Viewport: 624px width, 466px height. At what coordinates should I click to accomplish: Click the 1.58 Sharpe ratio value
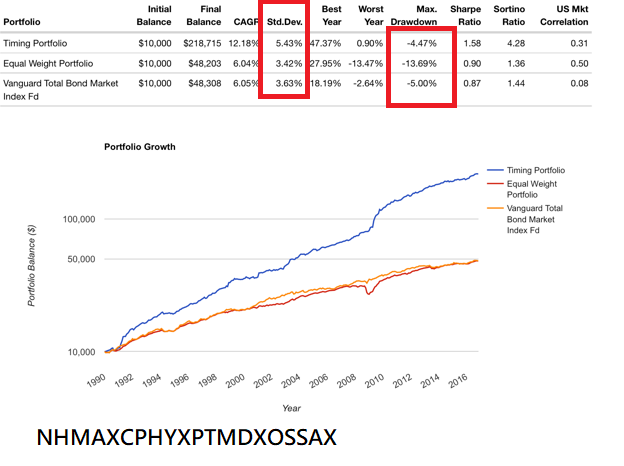tap(472, 43)
